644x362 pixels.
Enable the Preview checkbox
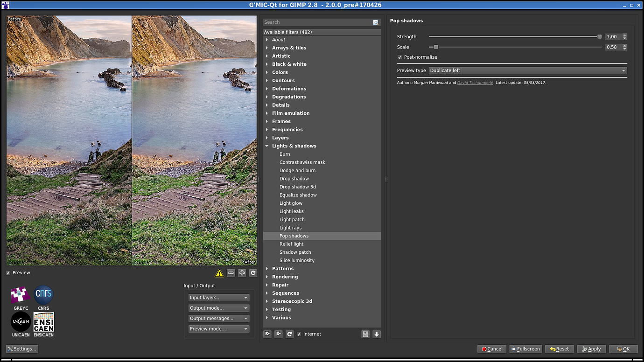tap(8, 272)
